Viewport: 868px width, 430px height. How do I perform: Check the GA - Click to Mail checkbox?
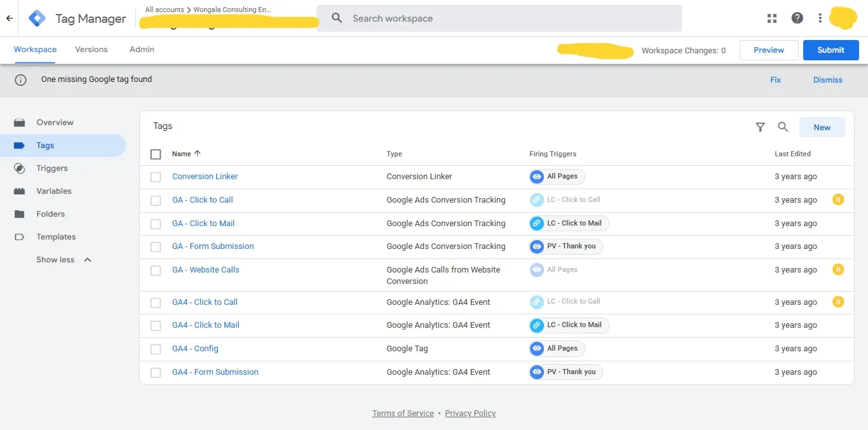coord(156,224)
